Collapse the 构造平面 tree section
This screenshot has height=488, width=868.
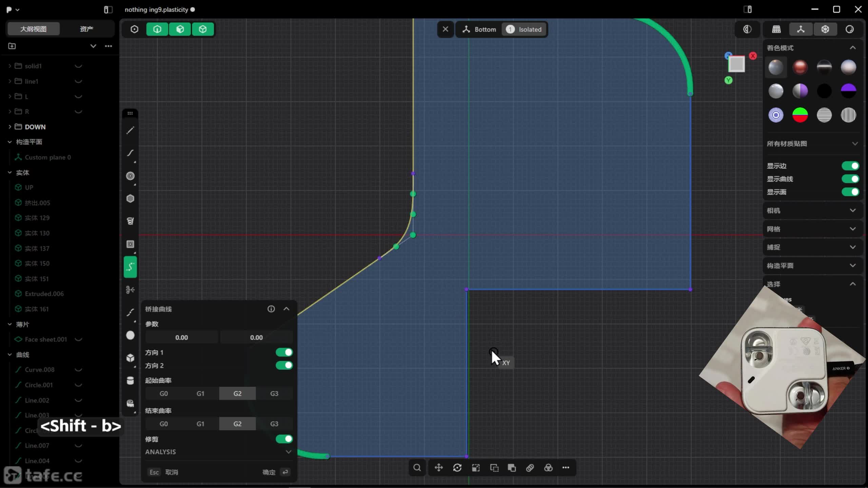click(9, 142)
